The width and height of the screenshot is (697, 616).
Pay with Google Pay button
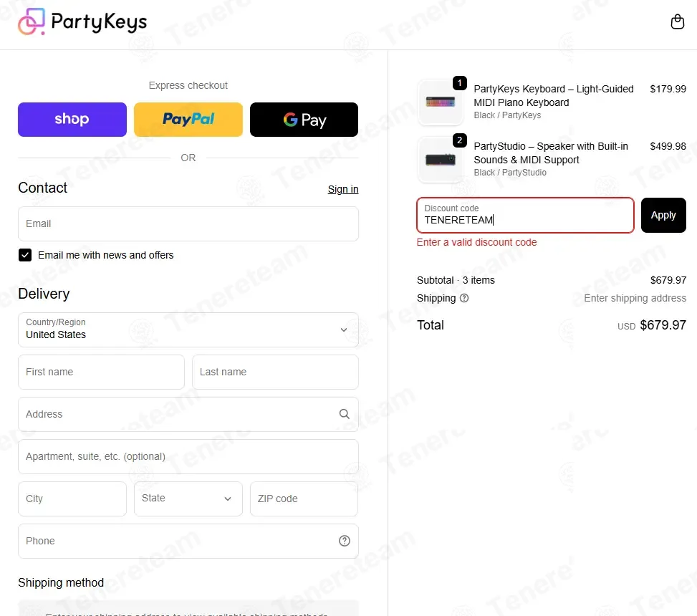click(304, 120)
